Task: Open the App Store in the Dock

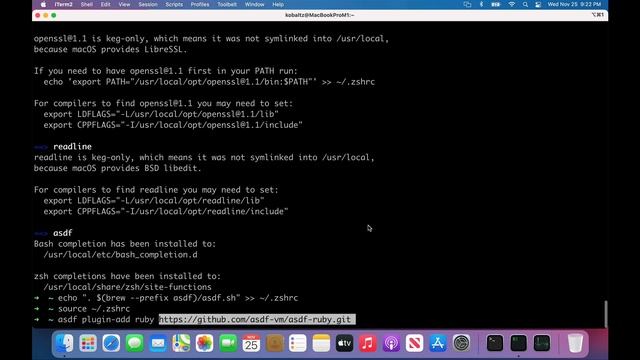Action: click(x=438, y=343)
